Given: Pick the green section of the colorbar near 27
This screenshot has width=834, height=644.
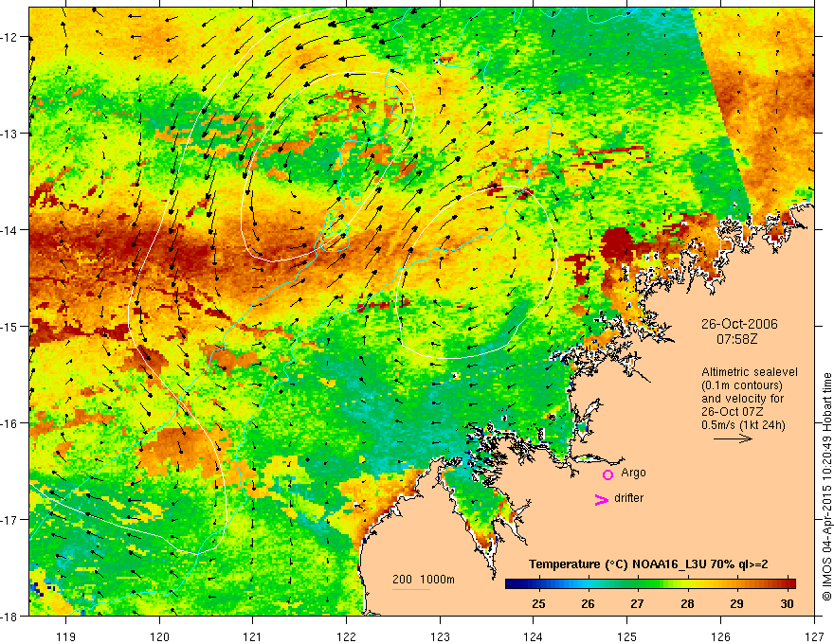Looking at the screenshot, I should [x=637, y=584].
